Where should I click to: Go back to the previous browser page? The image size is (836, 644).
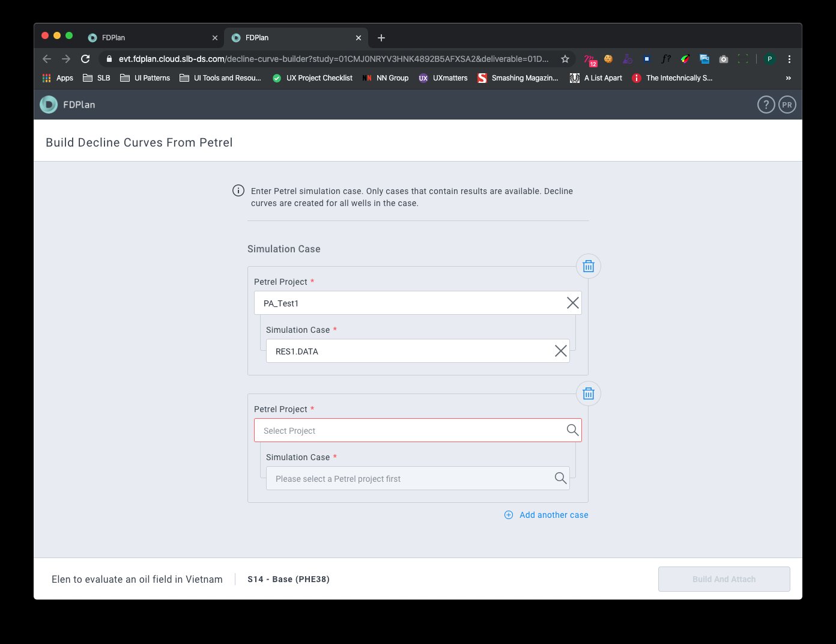(47, 59)
